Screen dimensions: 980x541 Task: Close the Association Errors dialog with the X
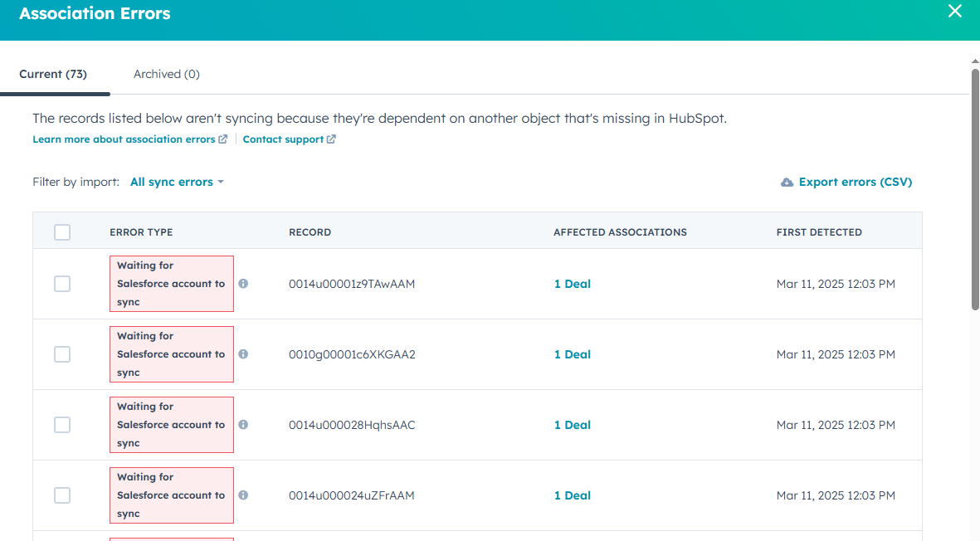tap(954, 12)
